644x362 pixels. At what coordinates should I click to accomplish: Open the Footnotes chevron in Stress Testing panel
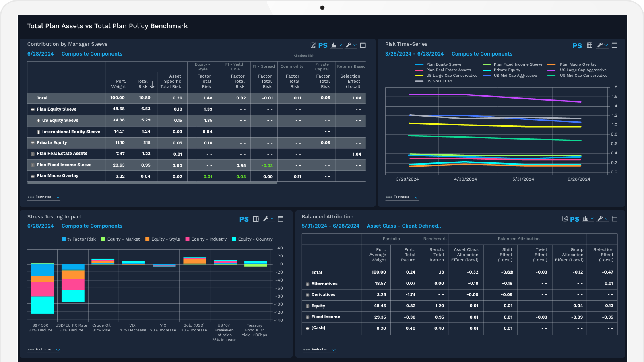[x=58, y=350]
